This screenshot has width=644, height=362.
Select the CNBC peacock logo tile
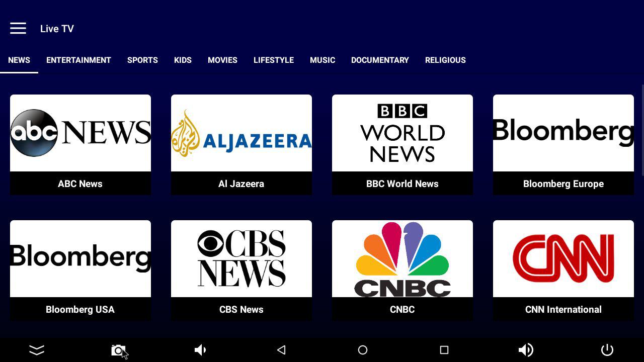coord(403,258)
